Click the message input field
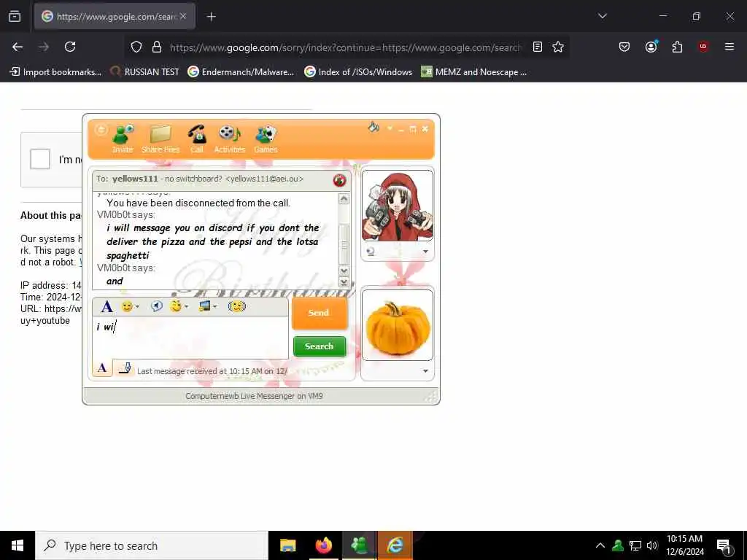Image resolution: width=747 pixels, height=560 pixels. 190,338
